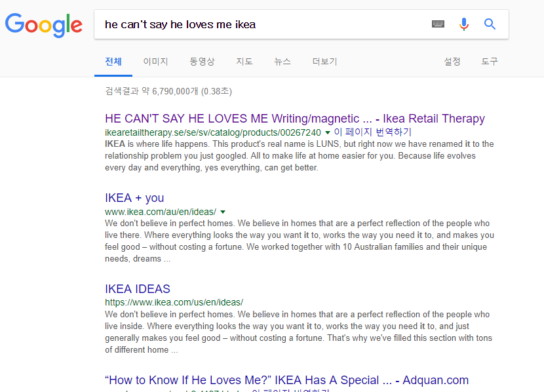Click the blue search magnifier button

(490, 24)
